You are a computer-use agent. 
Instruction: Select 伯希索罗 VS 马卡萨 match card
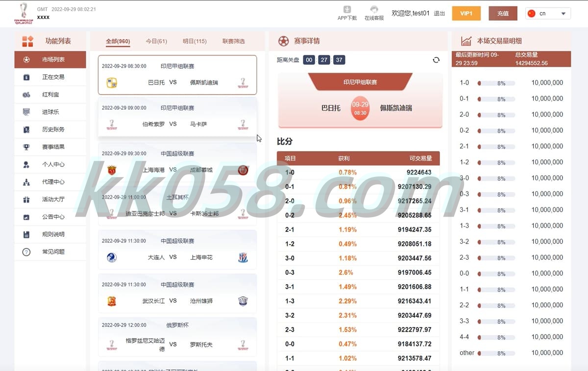(x=177, y=117)
